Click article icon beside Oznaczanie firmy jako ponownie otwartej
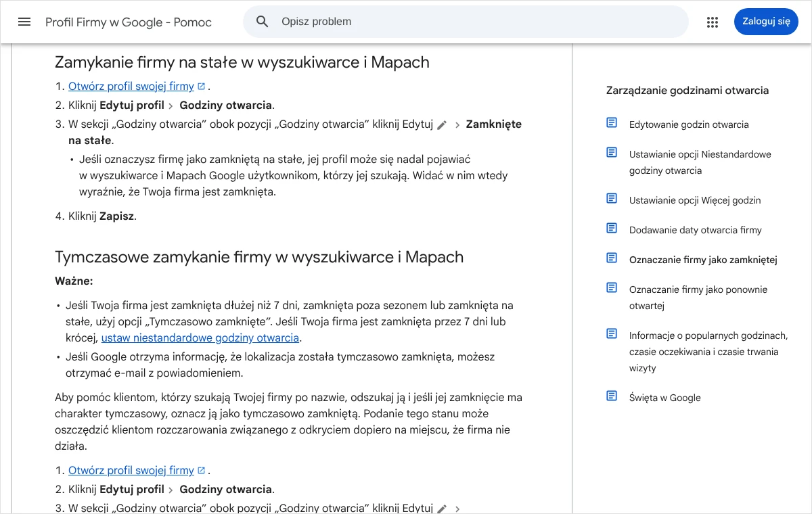Viewport: 812px width, 514px height. tap(612, 288)
